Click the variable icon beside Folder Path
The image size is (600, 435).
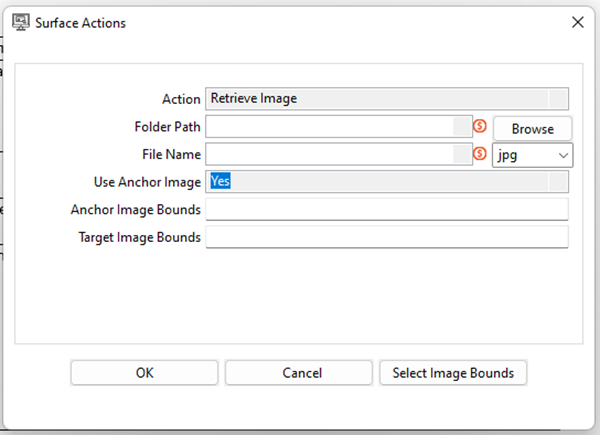click(480, 127)
